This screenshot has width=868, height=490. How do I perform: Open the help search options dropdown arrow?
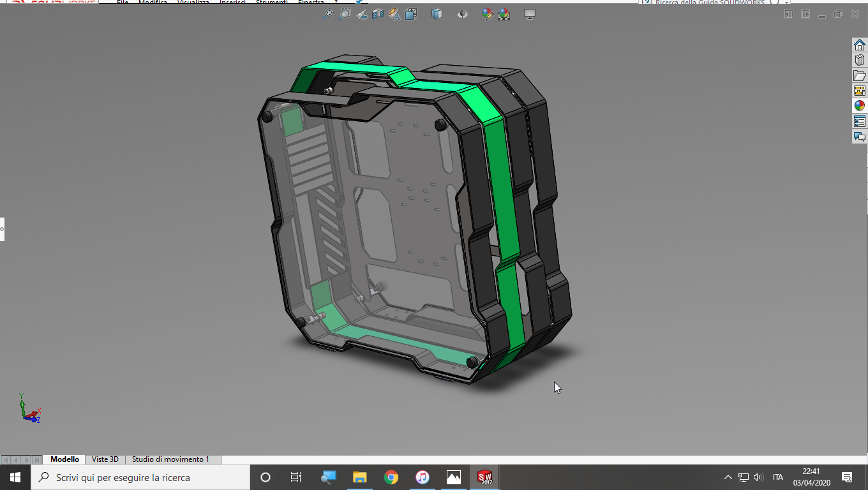(786, 3)
